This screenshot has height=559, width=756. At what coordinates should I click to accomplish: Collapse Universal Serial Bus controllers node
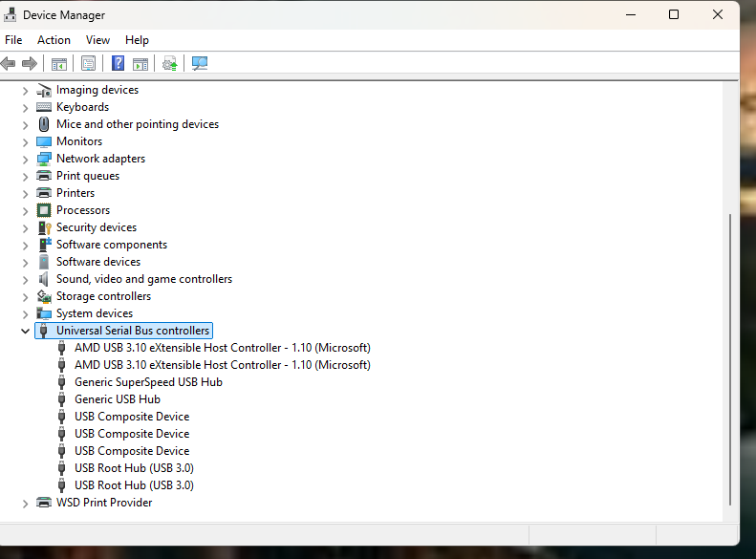coord(26,331)
